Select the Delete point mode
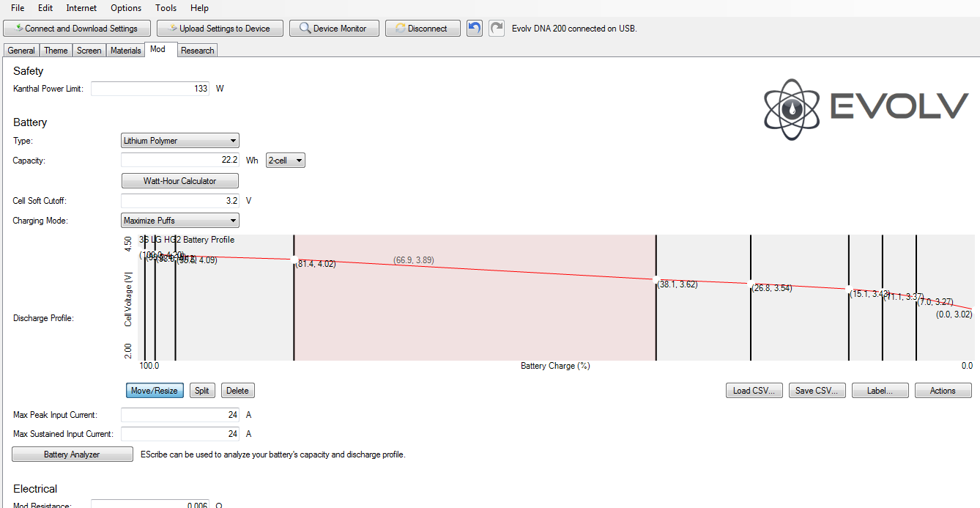Image resolution: width=980 pixels, height=508 pixels. [237, 391]
